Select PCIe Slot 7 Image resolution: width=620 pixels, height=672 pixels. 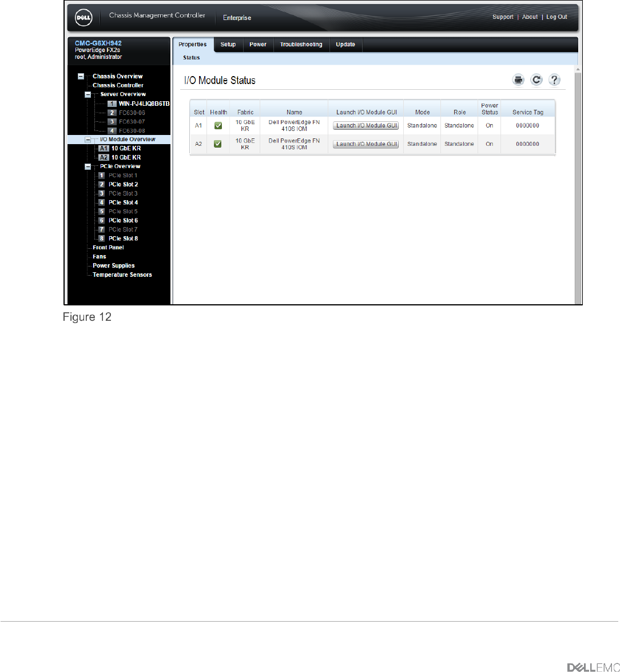click(123, 229)
